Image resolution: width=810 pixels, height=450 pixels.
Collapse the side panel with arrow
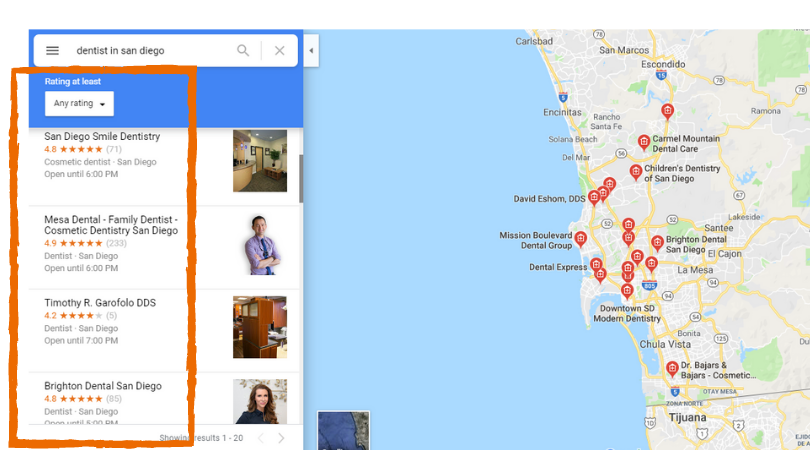pos(311,51)
